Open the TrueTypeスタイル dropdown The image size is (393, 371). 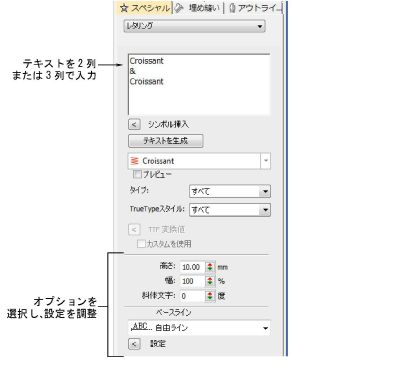point(230,210)
